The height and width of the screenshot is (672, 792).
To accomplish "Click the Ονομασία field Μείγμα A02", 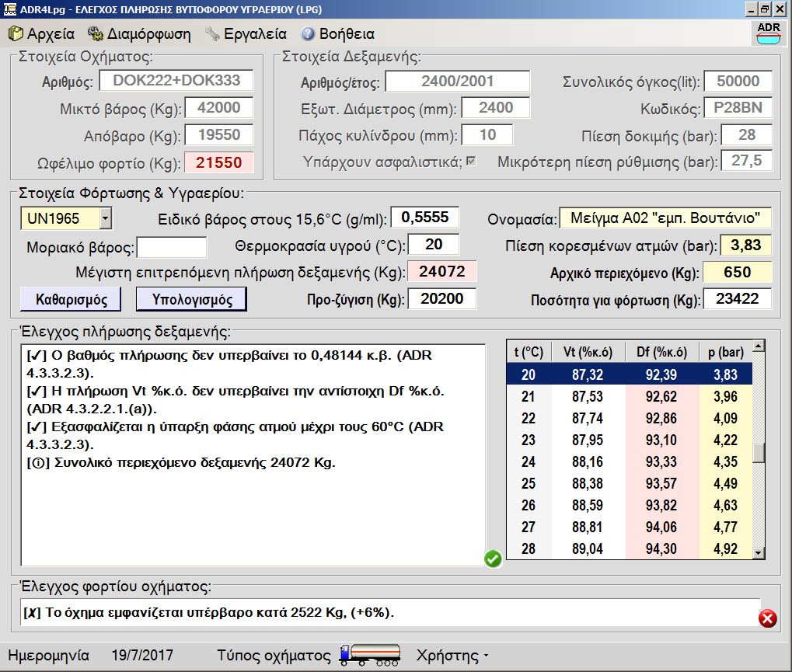I will [665, 218].
